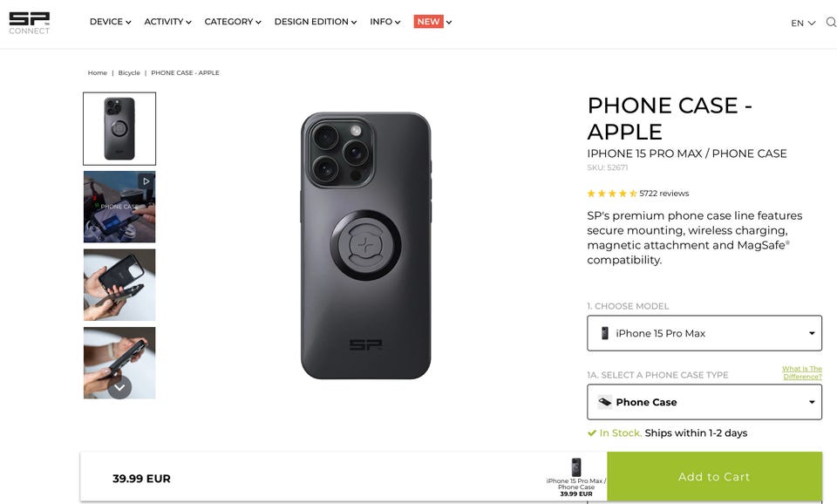Open the Device menu

(x=110, y=22)
